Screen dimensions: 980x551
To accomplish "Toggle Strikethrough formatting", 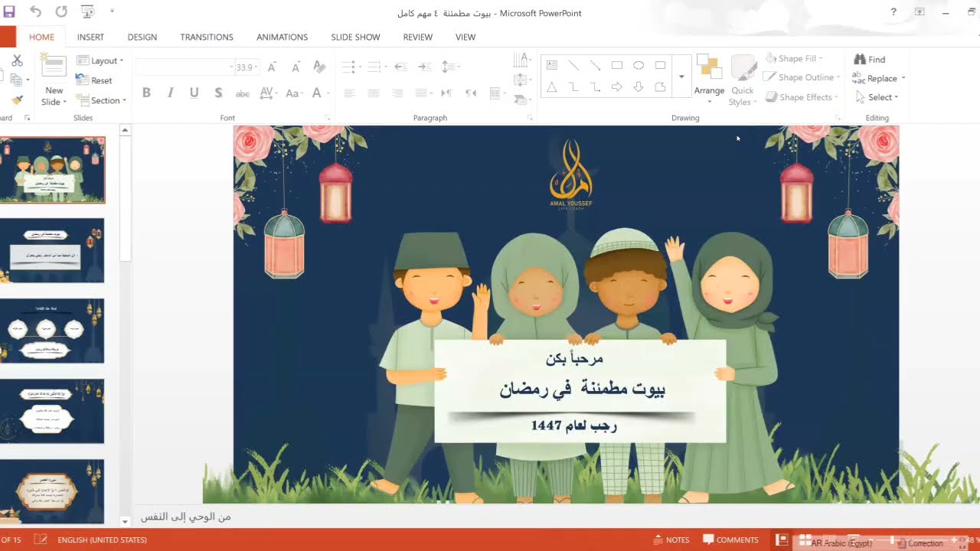I will pos(242,93).
